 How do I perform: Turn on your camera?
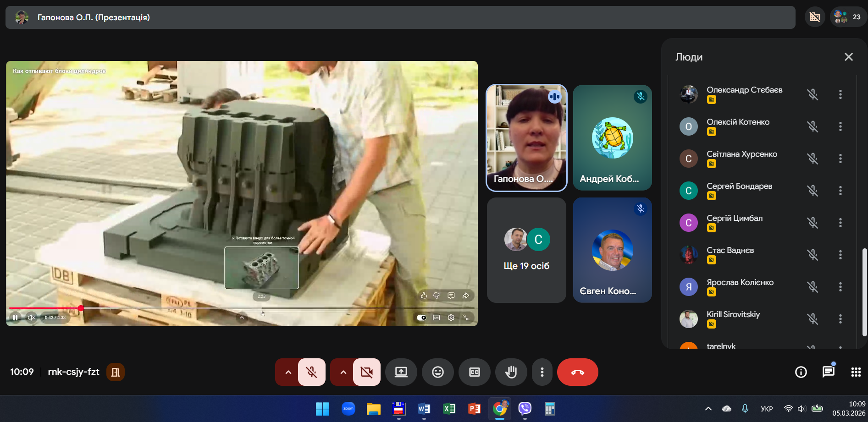coord(367,372)
